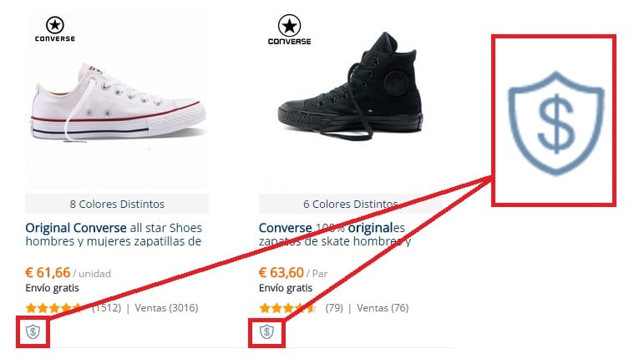
Task: Click the star rating of the black Converse
Action: click(287, 308)
